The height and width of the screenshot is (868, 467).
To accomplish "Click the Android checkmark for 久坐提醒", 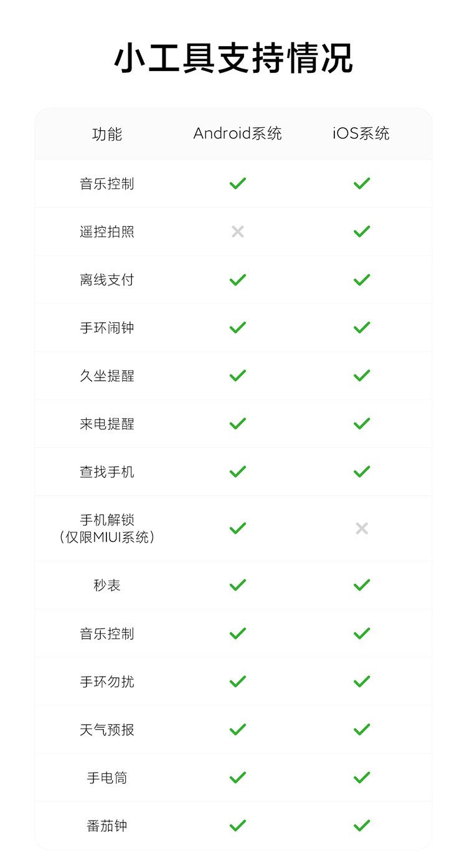I will 238,376.
